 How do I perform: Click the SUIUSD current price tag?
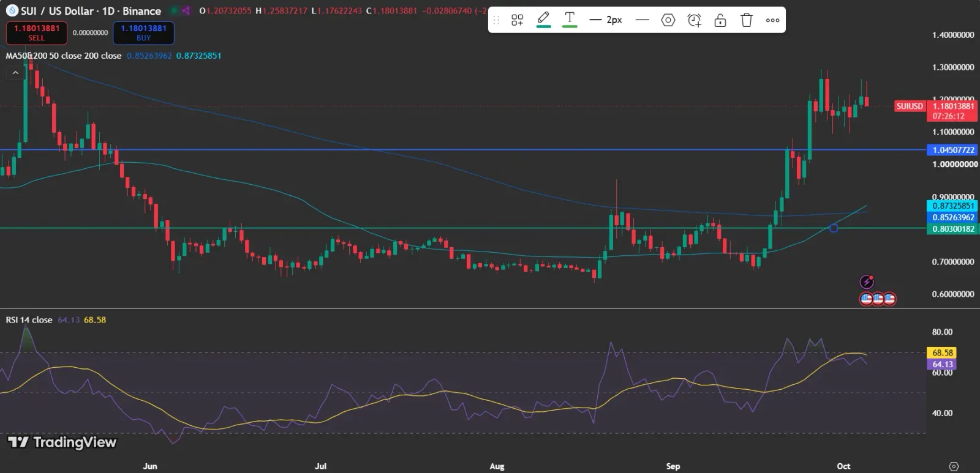(910, 106)
